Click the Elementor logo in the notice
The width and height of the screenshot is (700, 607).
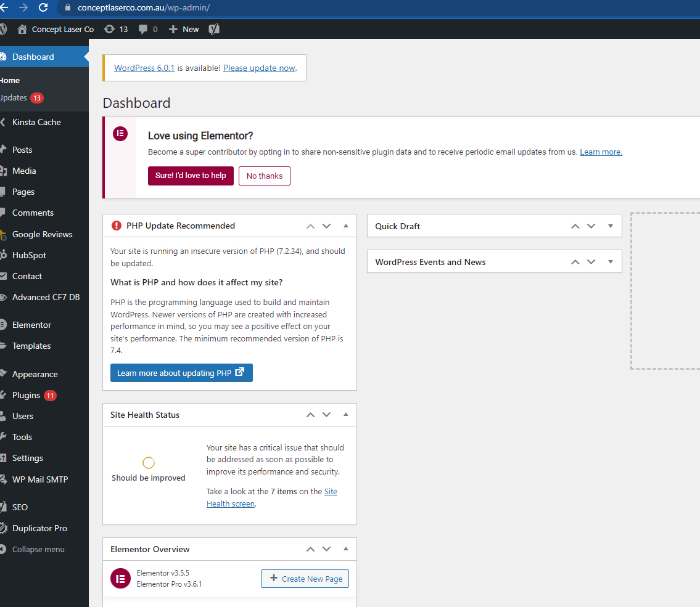[x=120, y=133]
